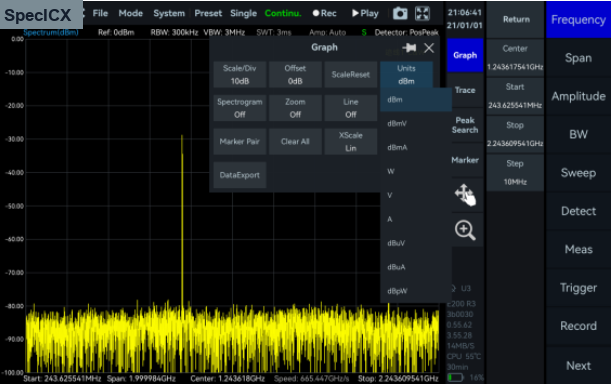Edit Start frequency 243.625541MHz
Screen dimensions: 612x384
[x=515, y=96]
